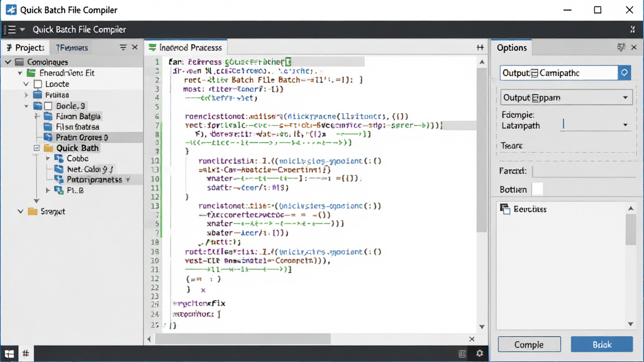The height and width of the screenshot is (362, 644).
Task: Click the blue button beside the Output Camipathc field
Action: (x=625, y=73)
